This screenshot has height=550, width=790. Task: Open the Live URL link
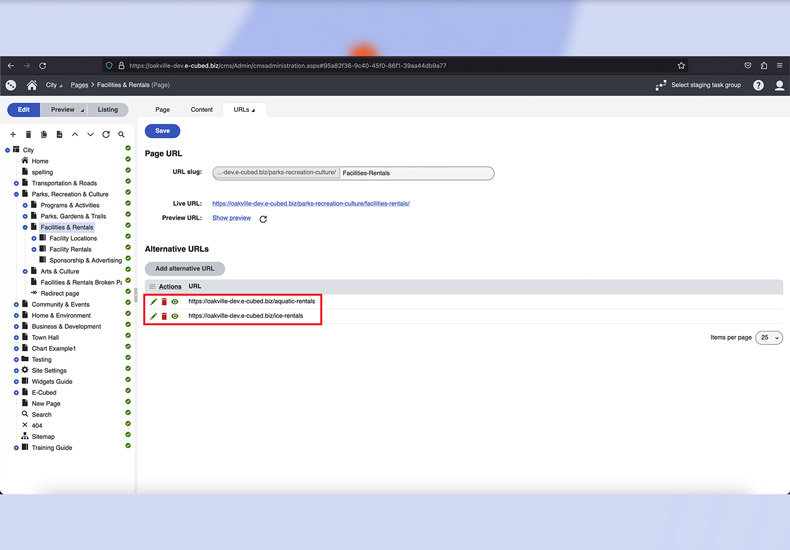click(311, 203)
